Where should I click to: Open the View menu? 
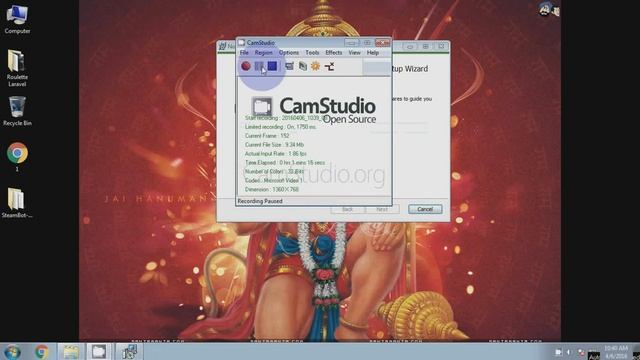[x=354, y=53]
